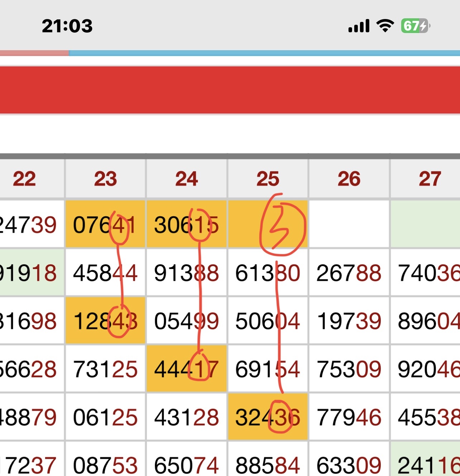
Task: Select column header 27
Action: click(x=430, y=179)
